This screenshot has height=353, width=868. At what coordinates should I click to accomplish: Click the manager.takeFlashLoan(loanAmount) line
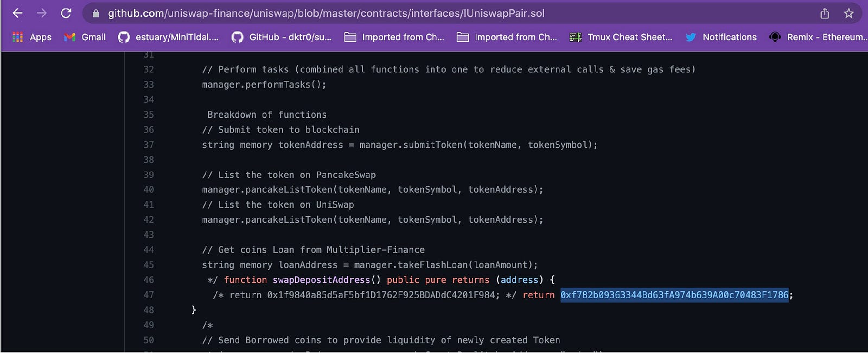click(x=370, y=265)
